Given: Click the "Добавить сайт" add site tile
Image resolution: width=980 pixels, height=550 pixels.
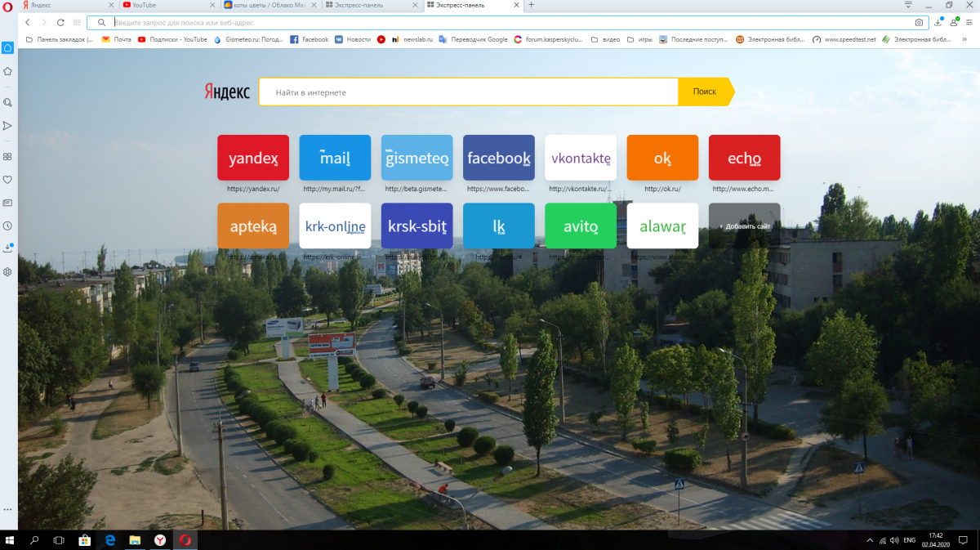Looking at the screenshot, I should pyautogui.click(x=744, y=226).
